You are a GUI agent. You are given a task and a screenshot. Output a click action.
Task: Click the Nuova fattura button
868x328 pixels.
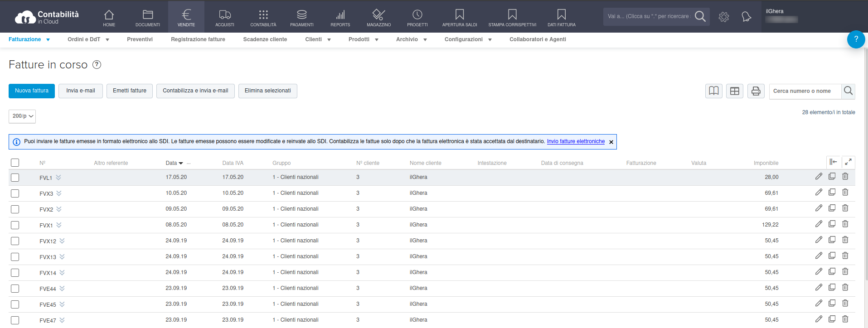pos(32,91)
